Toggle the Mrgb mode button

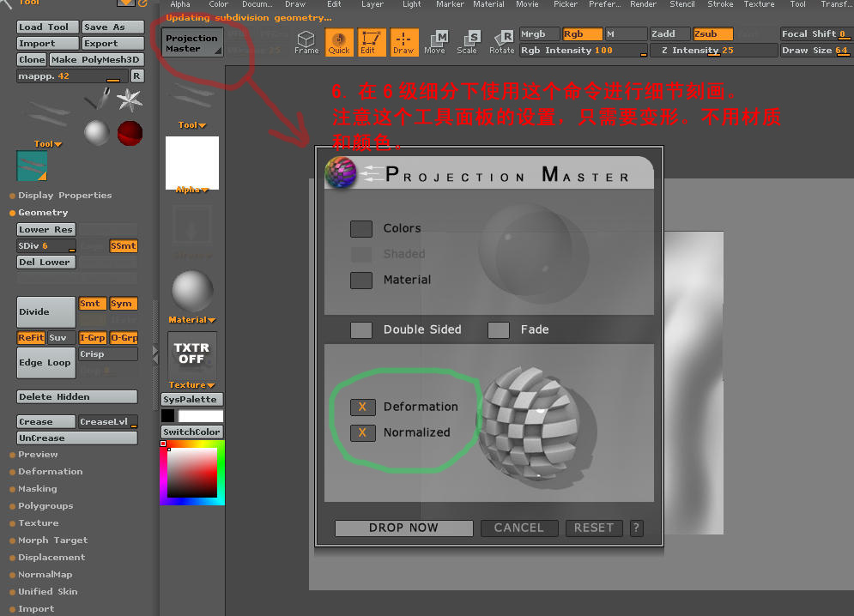(x=539, y=33)
